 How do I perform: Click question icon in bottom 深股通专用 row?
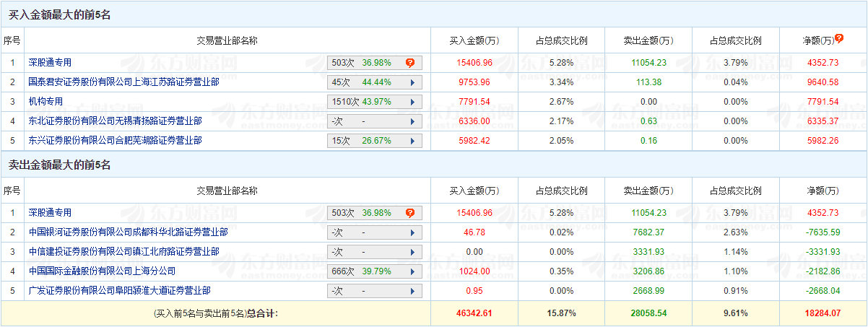click(409, 213)
